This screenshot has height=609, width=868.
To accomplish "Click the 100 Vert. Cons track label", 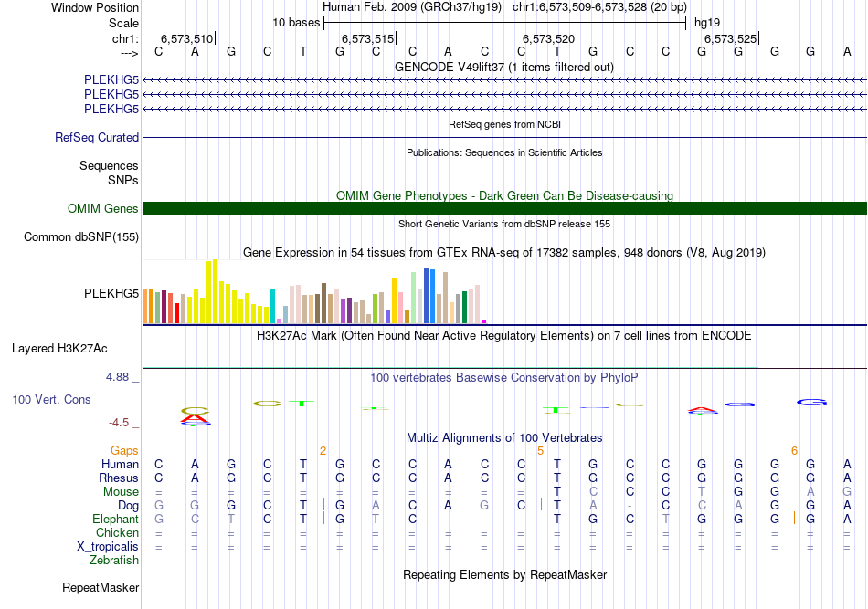I will coord(51,399).
